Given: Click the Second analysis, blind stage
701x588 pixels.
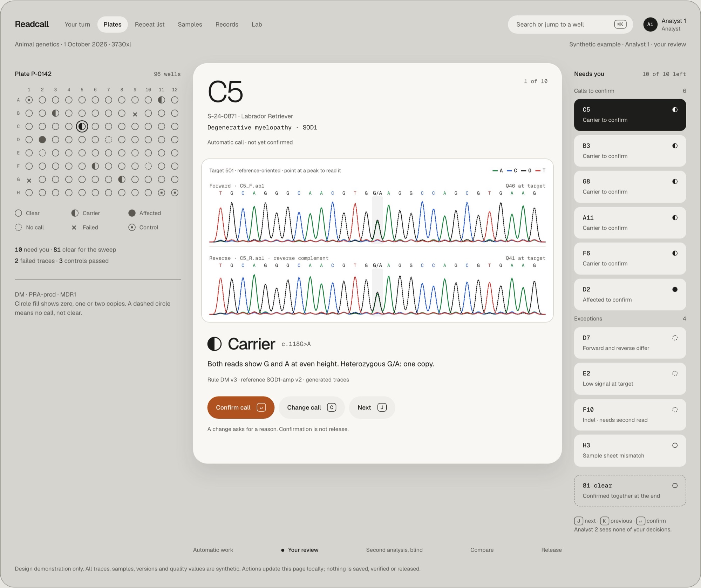Looking at the screenshot, I should tap(394, 550).
